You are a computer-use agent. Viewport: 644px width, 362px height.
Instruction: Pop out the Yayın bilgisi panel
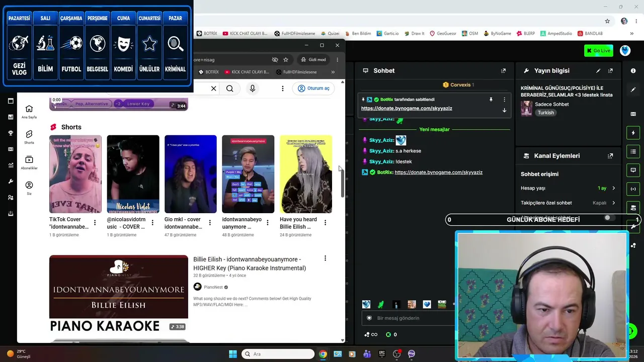click(x=610, y=71)
